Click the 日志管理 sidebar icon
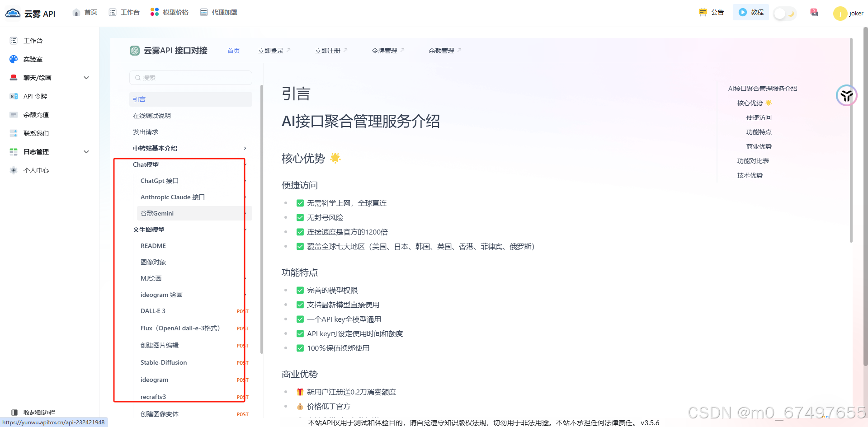868x427 pixels. [x=14, y=152]
